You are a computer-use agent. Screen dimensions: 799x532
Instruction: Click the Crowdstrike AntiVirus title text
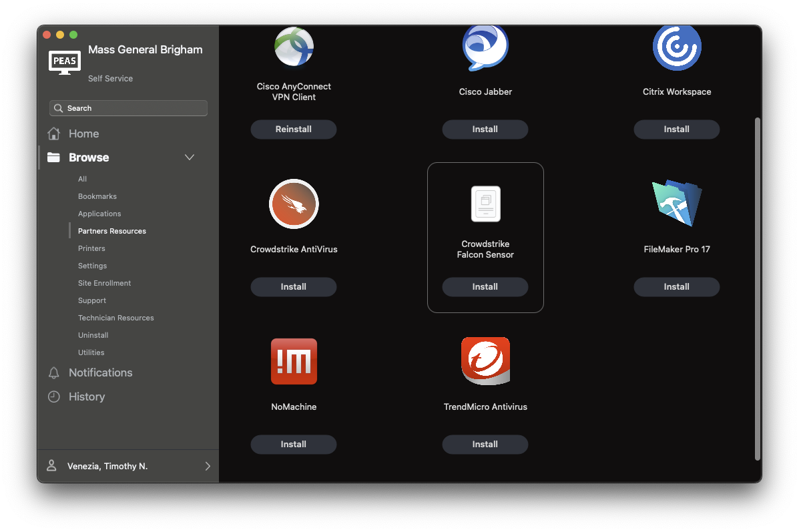(294, 249)
